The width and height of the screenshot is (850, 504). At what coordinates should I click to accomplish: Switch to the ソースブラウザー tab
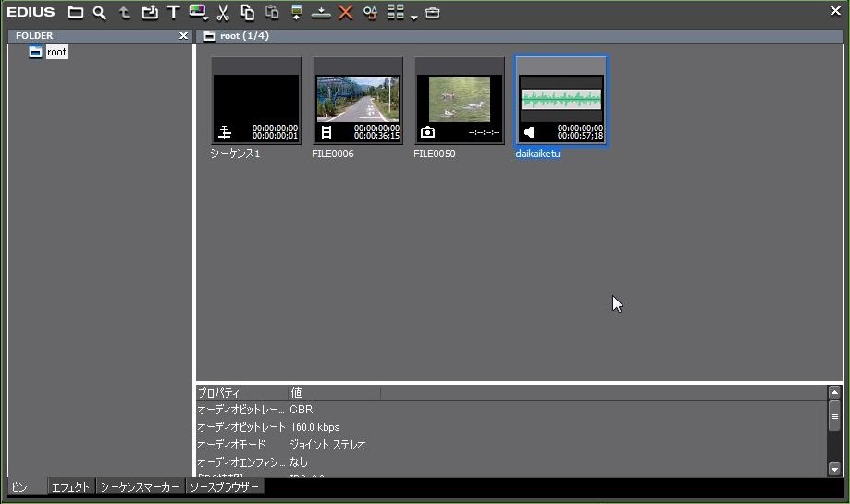(224, 486)
